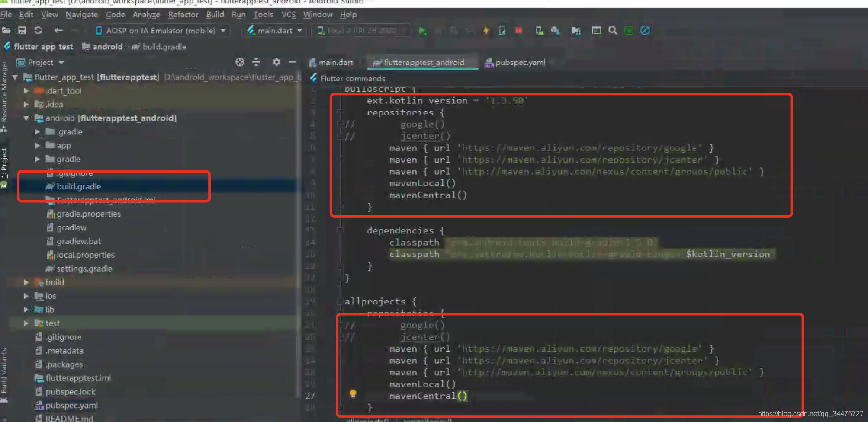
Task: Expand the .gradle folder arrow
Action: [x=38, y=132]
